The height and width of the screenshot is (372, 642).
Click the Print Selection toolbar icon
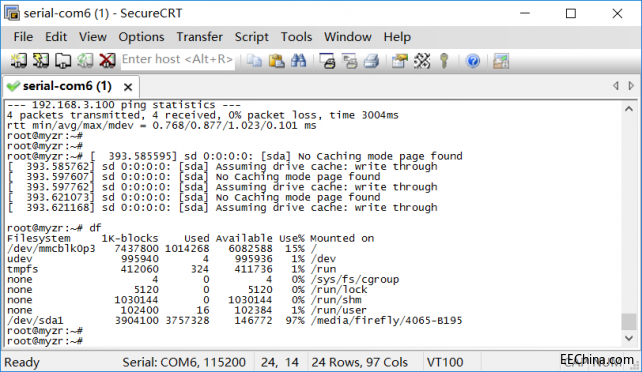pos(350,61)
